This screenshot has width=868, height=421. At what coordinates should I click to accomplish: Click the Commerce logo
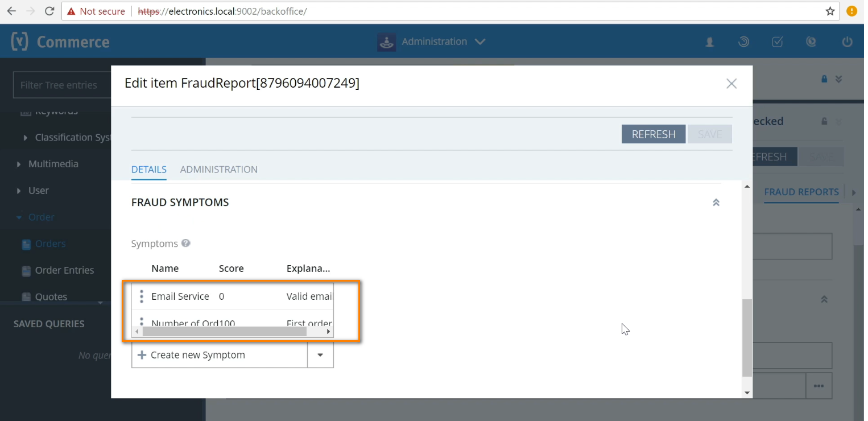[60, 42]
